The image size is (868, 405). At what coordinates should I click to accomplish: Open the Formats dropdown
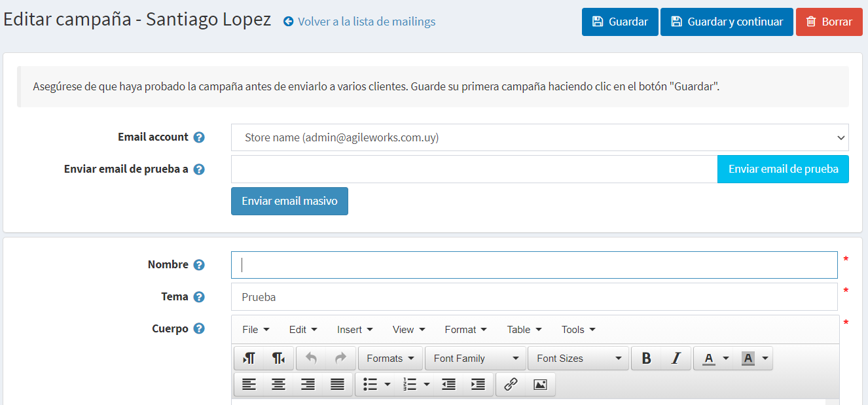coord(390,359)
